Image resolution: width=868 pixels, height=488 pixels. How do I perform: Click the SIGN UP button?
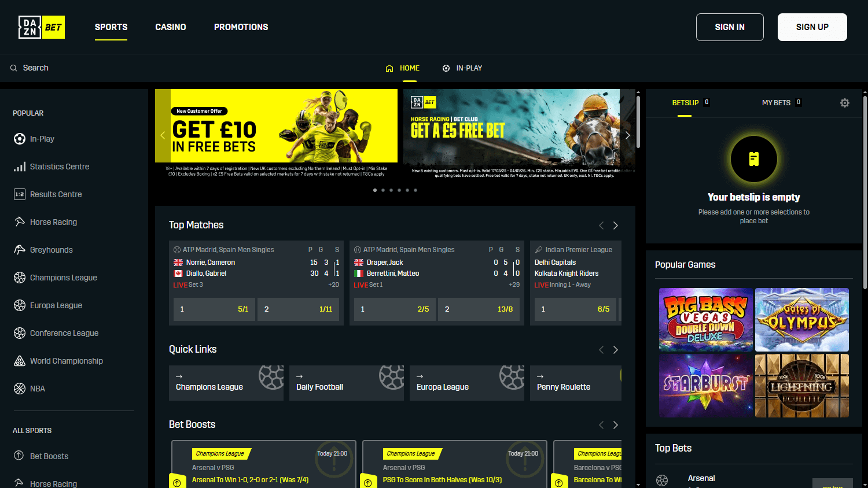click(812, 27)
